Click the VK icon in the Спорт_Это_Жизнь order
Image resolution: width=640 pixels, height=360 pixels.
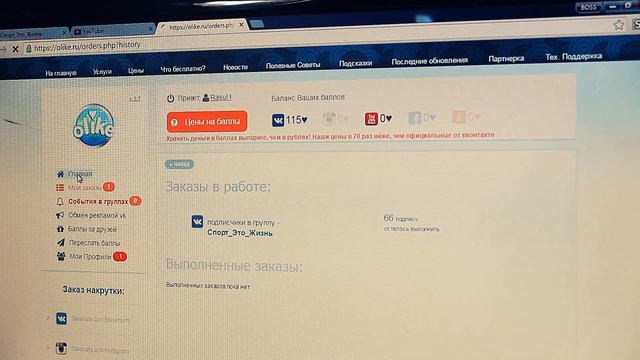point(197,222)
